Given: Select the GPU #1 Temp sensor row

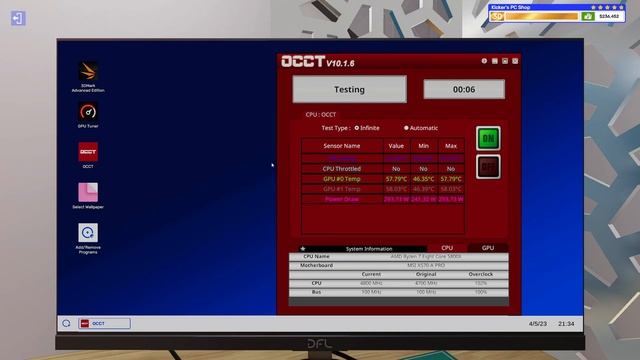Looking at the screenshot, I should point(383,189).
